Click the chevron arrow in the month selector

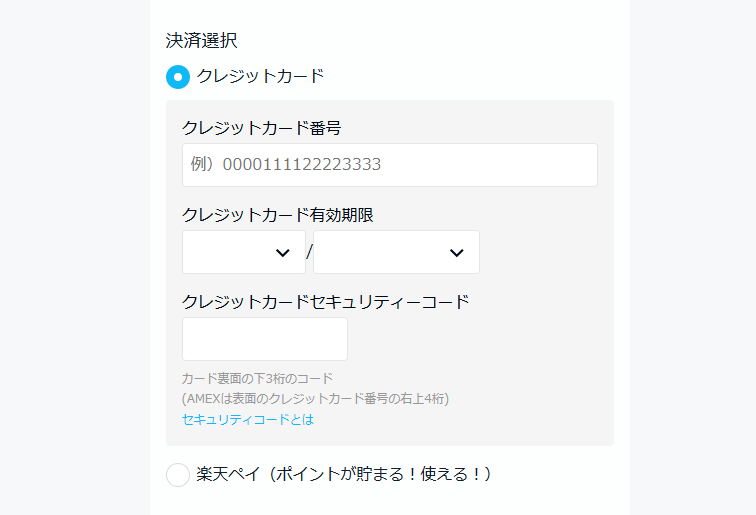tap(282, 253)
